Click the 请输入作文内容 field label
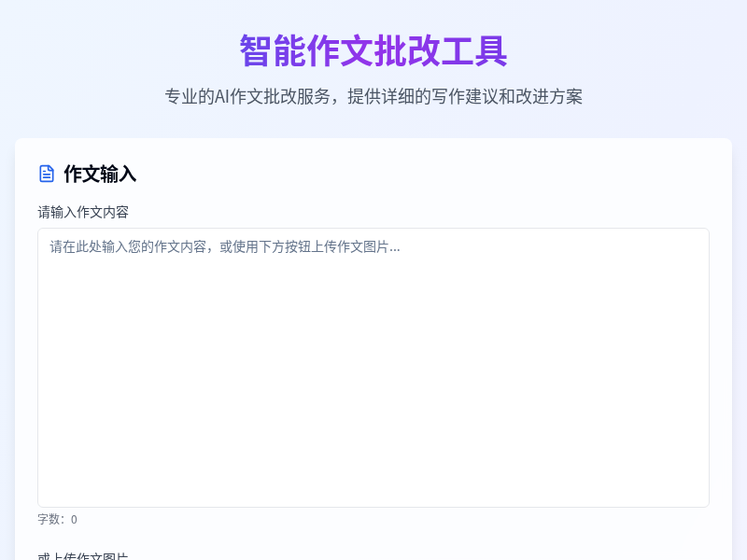 [x=83, y=213]
